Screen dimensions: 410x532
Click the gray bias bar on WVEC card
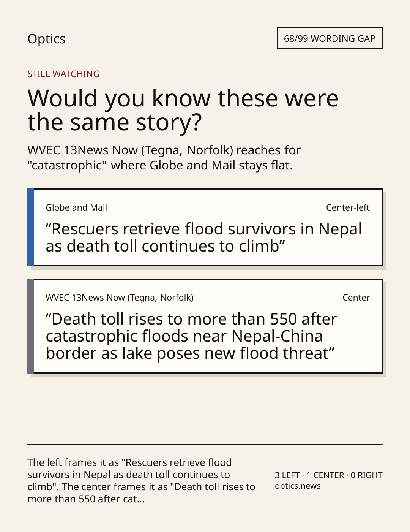click(x=31, y=326)
